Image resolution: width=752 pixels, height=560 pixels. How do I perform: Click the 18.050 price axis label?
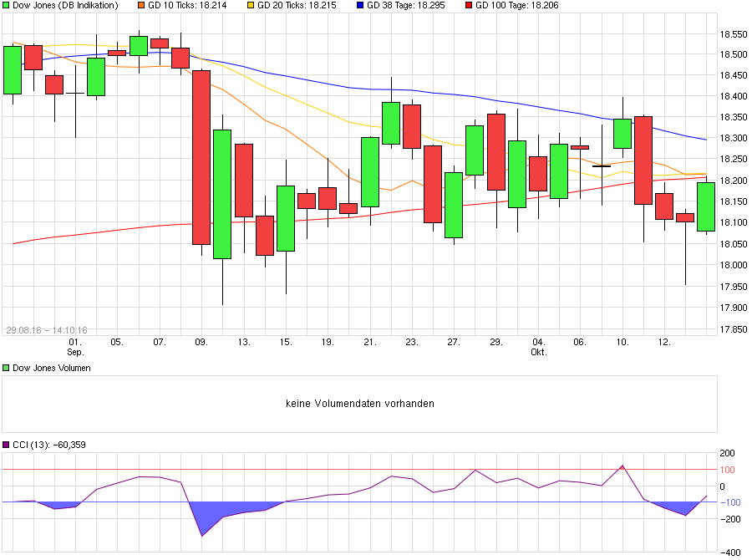tap(734, 244)
